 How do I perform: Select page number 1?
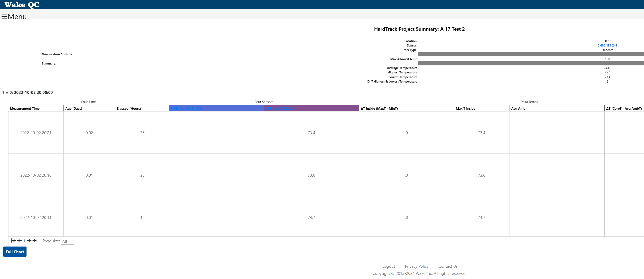[24, 241]
